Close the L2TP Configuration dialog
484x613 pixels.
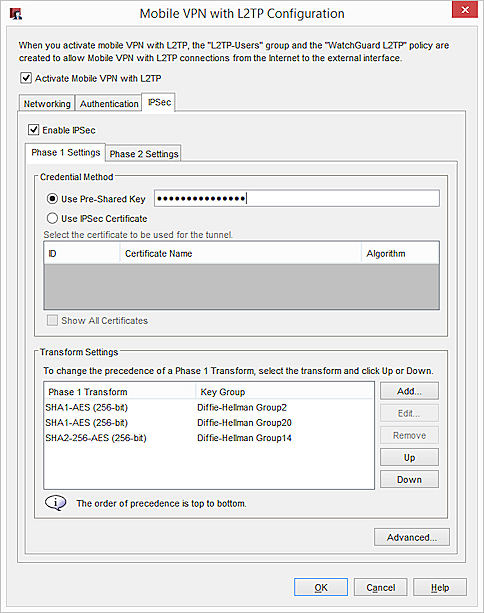(464, 10)
